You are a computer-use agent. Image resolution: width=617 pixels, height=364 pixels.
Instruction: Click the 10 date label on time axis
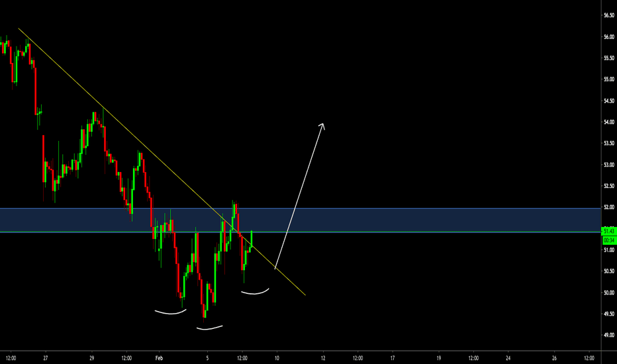tap(277, 358)
